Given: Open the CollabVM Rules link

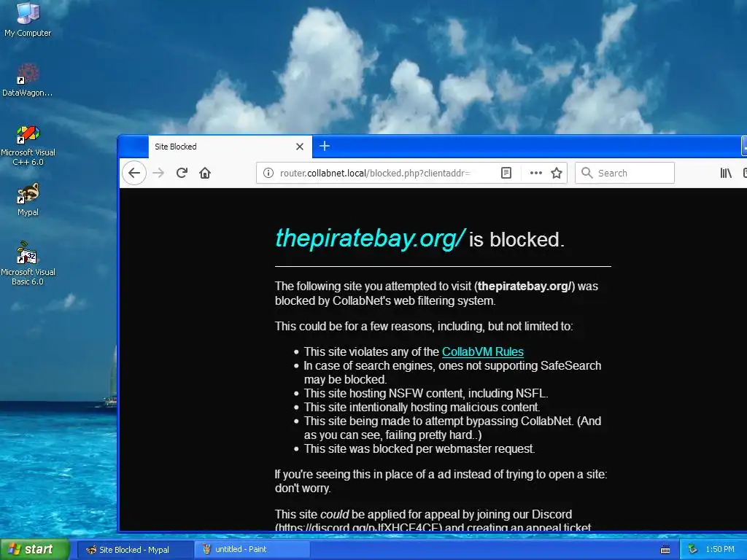Looking at the screenshot, I should coord(483,352).
